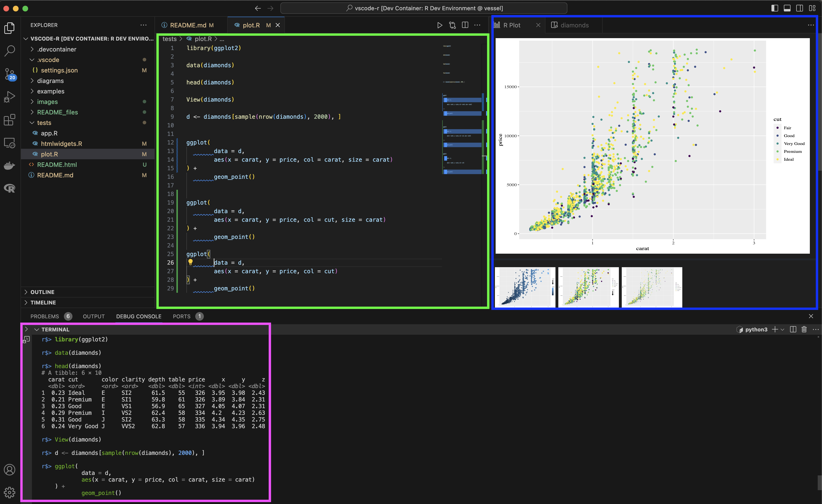
Task: Expand the OUTLINE section
Action: point(42,292)
